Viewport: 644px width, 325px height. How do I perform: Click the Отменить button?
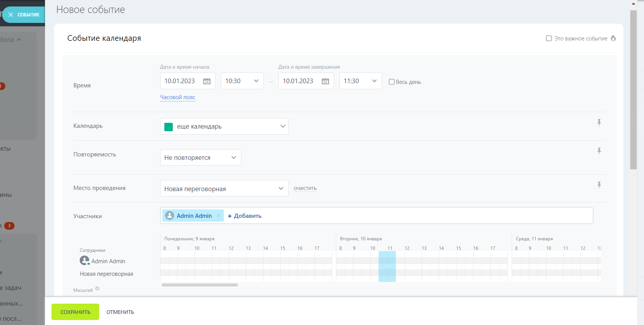point(120,312)
